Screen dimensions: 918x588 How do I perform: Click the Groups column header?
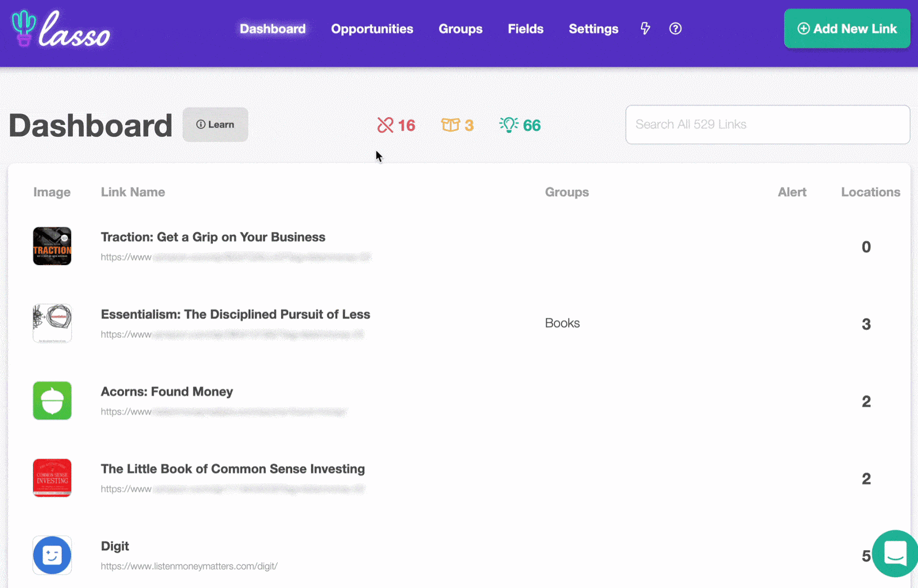[x=567, y=192]
